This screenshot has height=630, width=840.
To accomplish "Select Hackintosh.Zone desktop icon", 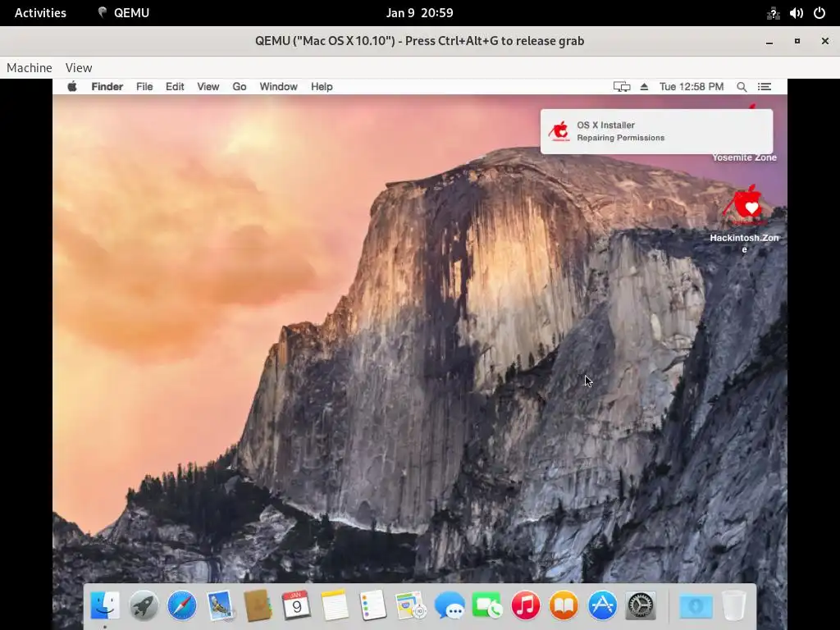I will [744, 219].
